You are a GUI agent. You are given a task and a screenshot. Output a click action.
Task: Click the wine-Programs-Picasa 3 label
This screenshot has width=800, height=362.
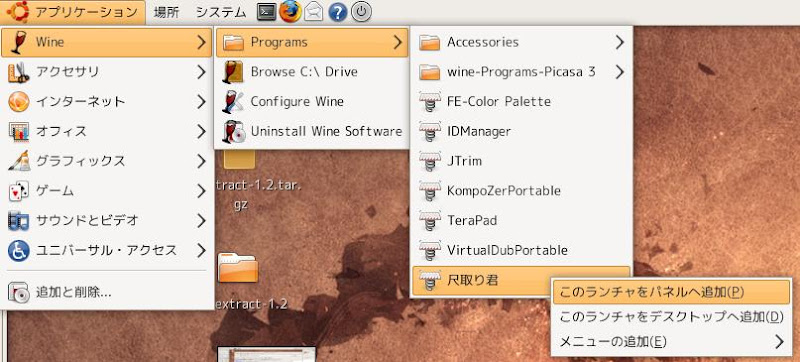[x=521, y=72]
